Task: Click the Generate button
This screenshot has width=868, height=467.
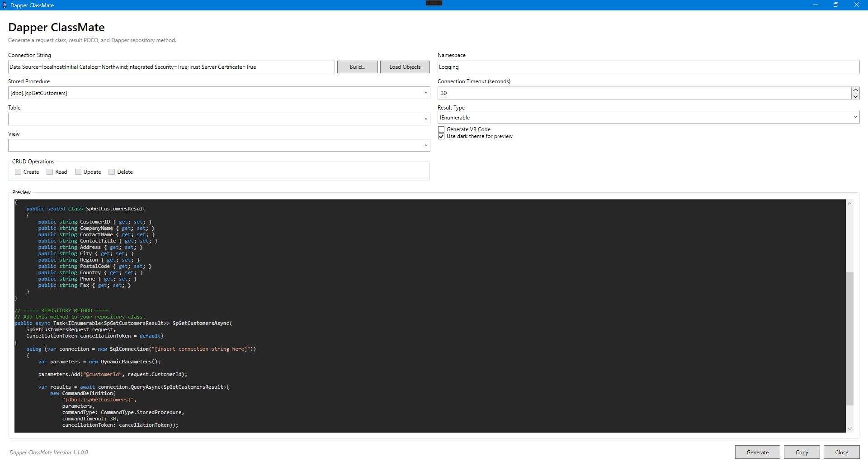Action: (x=758, y=452)
